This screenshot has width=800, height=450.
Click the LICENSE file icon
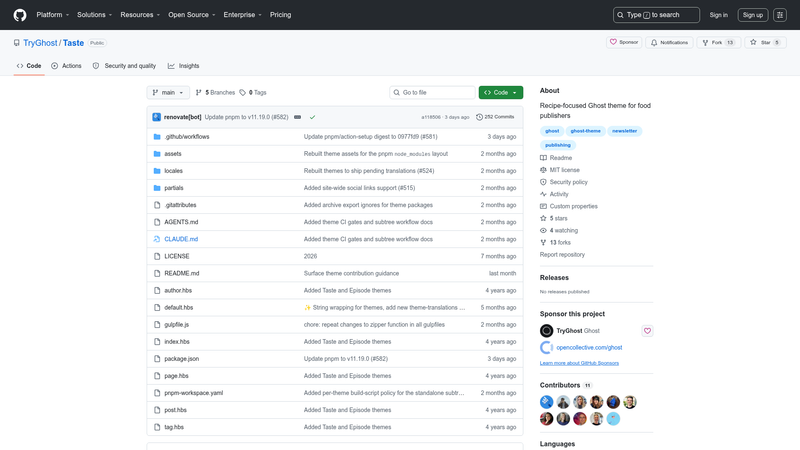[157, 256]
